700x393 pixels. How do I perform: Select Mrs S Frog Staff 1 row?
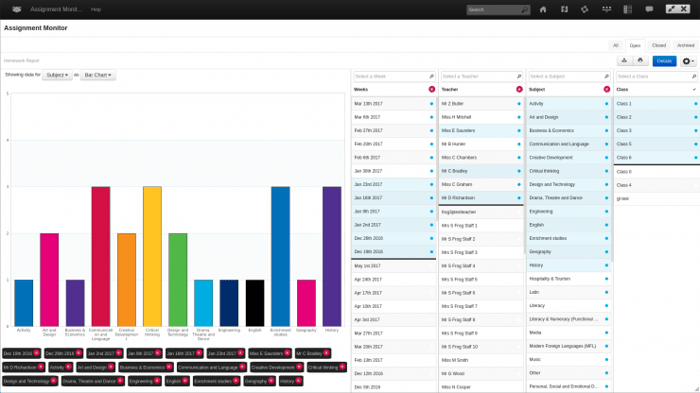point(481,226)
